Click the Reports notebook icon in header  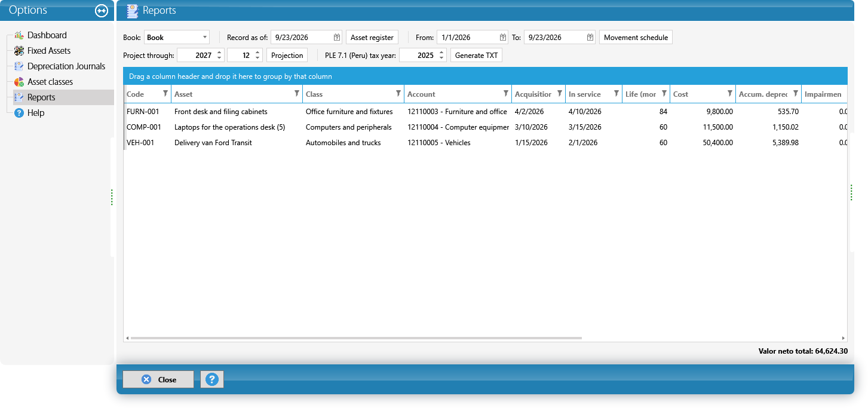[x=132, y=10]
